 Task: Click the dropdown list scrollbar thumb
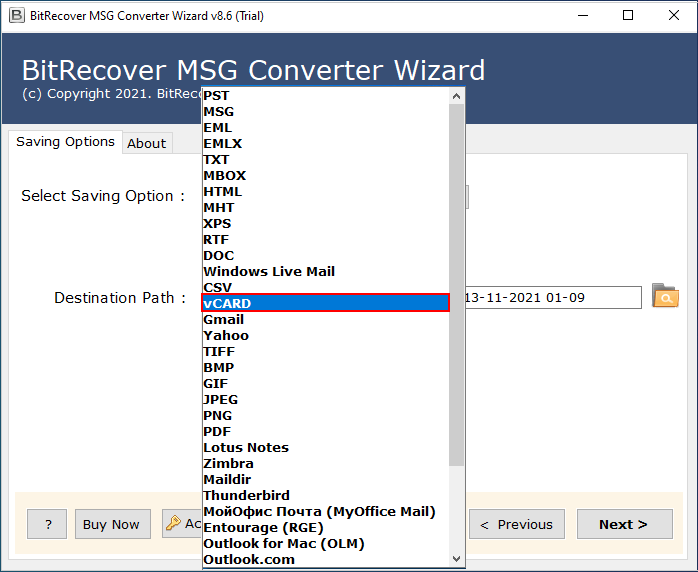click(456, 285)
